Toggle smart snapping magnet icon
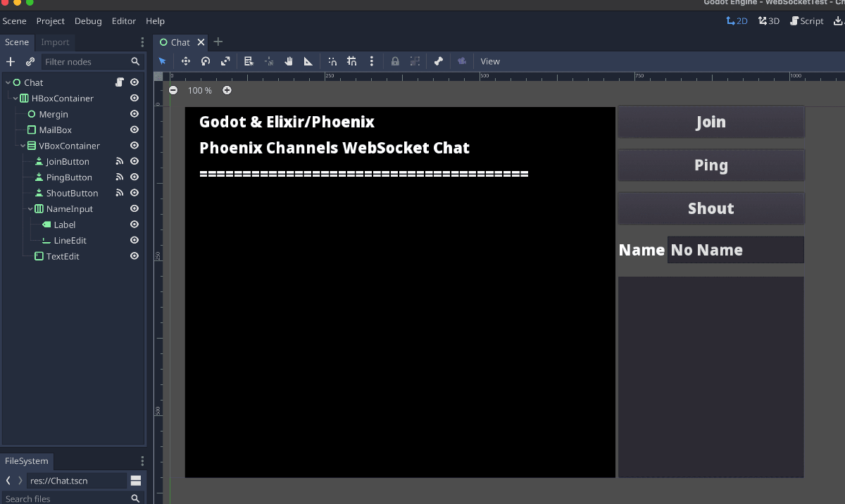 (332, 61)
